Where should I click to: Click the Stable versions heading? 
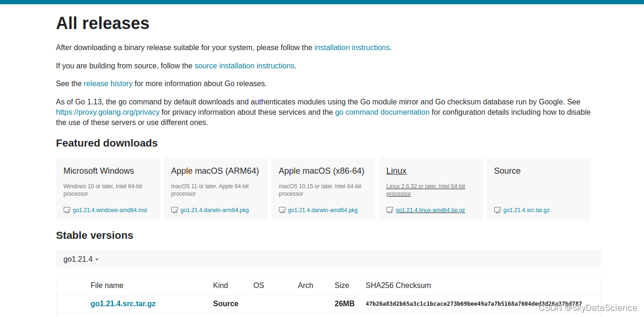pyautogui.click(x=95, y=235)
